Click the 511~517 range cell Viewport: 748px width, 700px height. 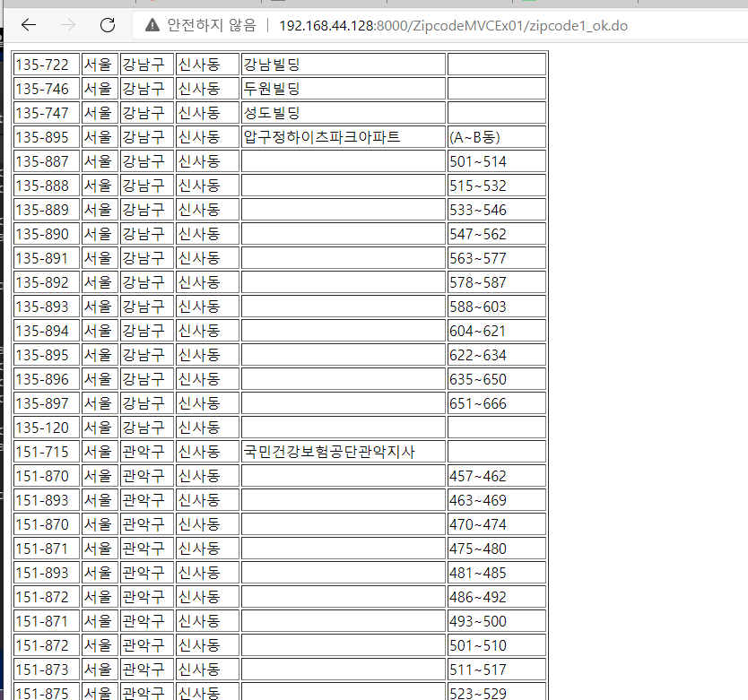[x=497, y=670]
